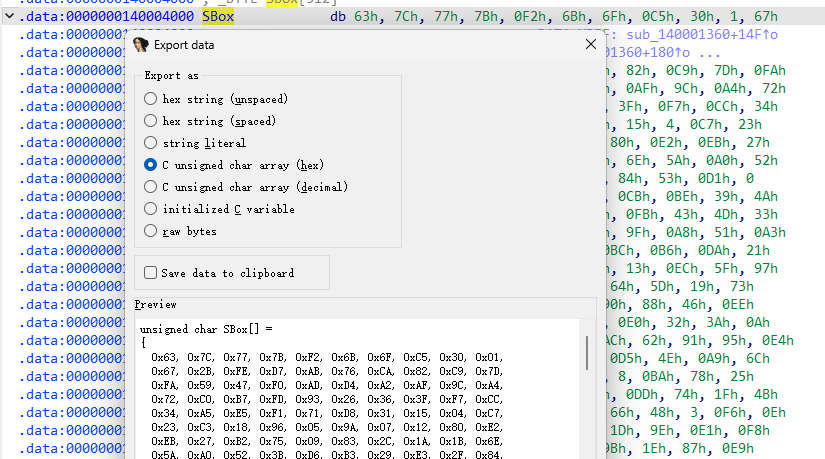Click the IDA icon in Export data title bar
This screenshot has height=459, width=825.
[141, 45]
